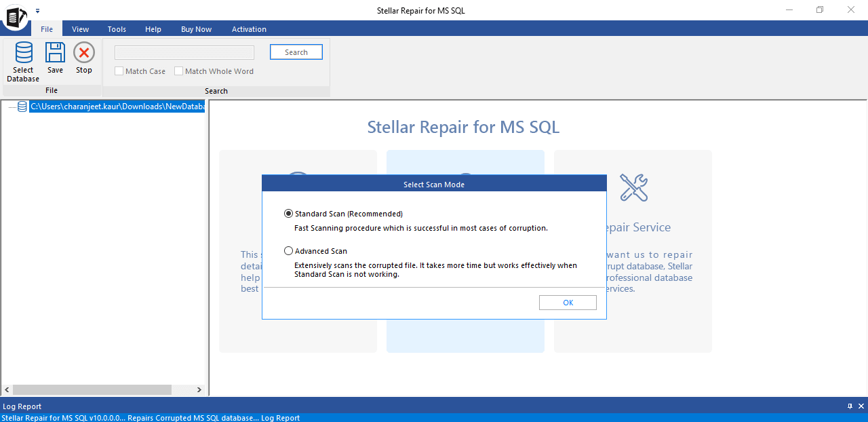Click database icon in tree panel

click(x=22, y=107)
